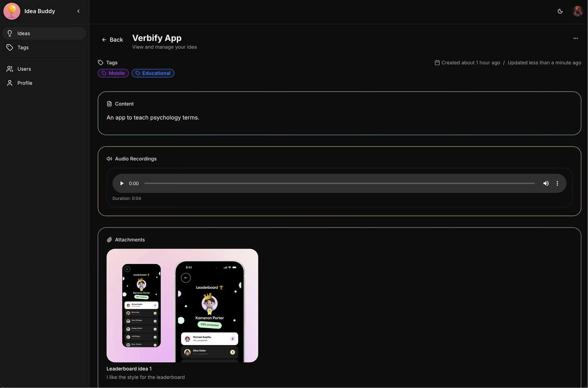The image size is (588, 388).
Task: Click the Tags label icon above the badges
Action: click(100, 63)
